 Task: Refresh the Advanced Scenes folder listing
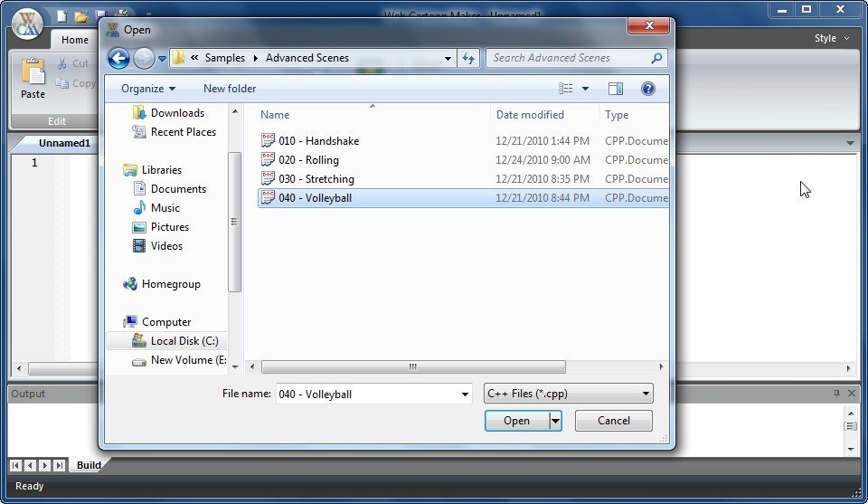tap(468, 58)
